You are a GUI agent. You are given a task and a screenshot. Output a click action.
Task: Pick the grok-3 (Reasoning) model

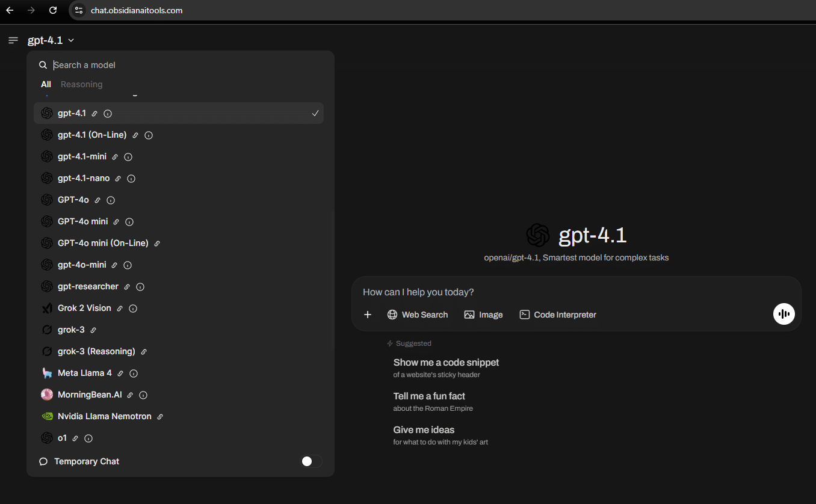(179, 351)
